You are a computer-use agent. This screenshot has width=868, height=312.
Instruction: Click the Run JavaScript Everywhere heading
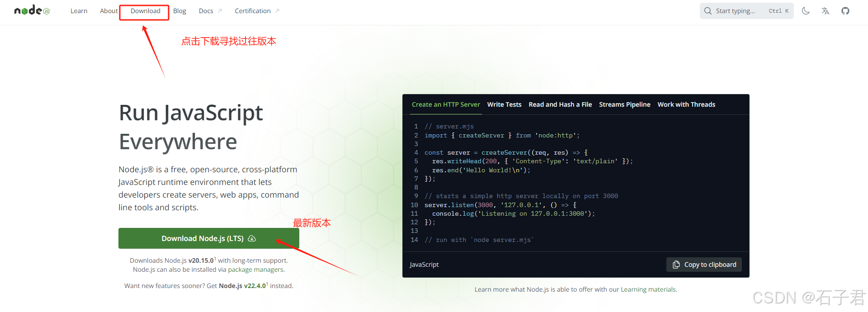pos(191,127)
